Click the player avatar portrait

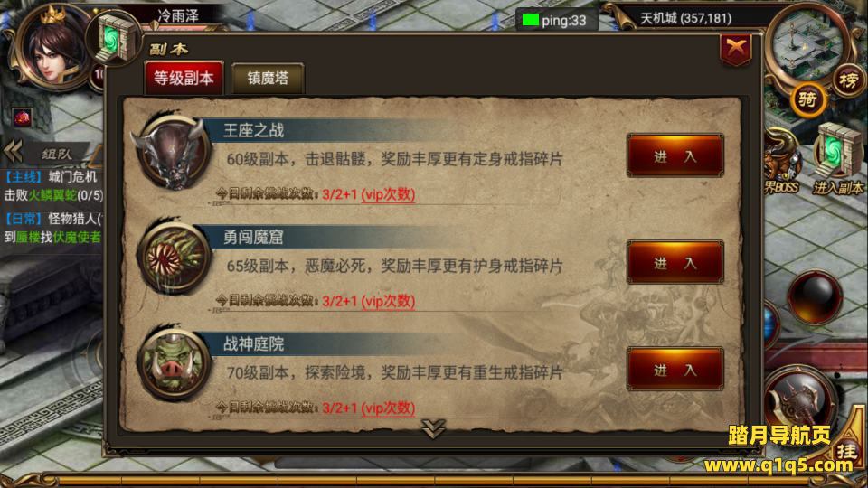[x=52, y=48]
